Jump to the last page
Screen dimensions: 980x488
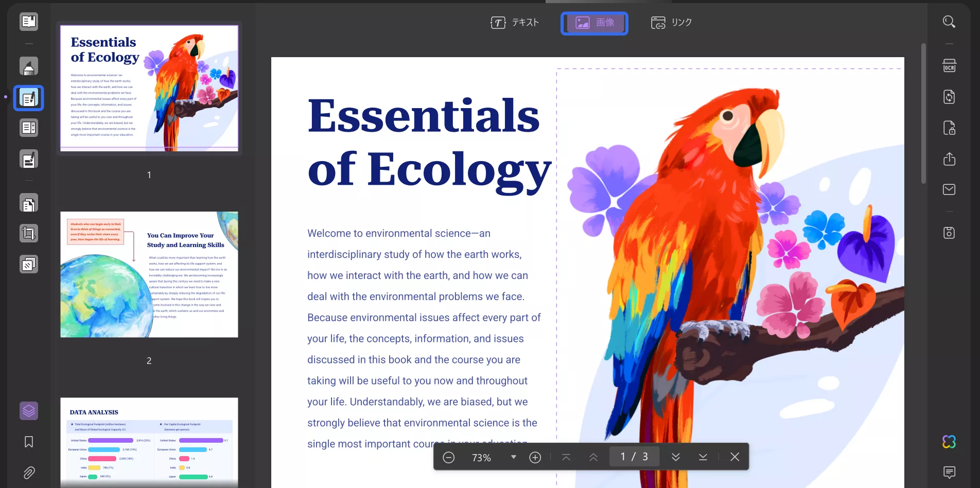(x=703, y=457)
